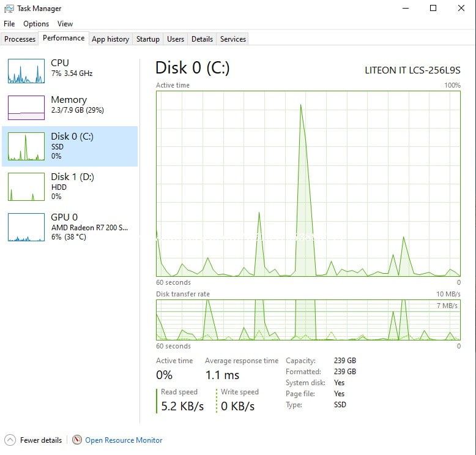Go to the Startup tab
Image resolution: width=476 pixels, height=455 pixels.
(x=147, y=39)
